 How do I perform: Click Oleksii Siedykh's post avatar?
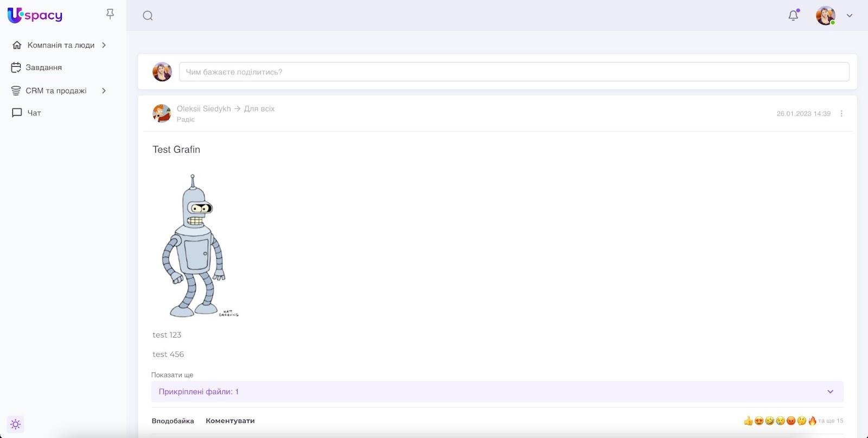coord(162,113)
